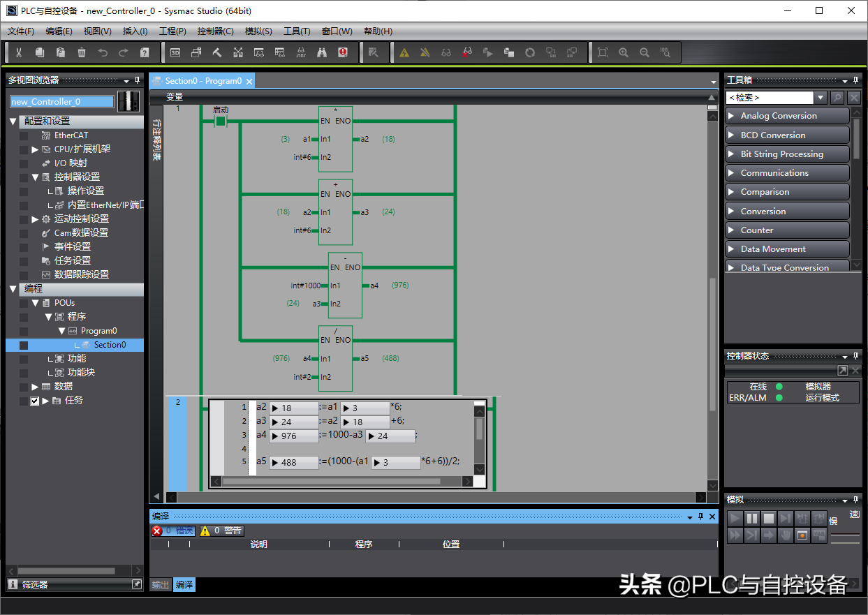Click the Zoom Out magnifier icon
Screen dimensions: 868x615
tap(645, 52)
